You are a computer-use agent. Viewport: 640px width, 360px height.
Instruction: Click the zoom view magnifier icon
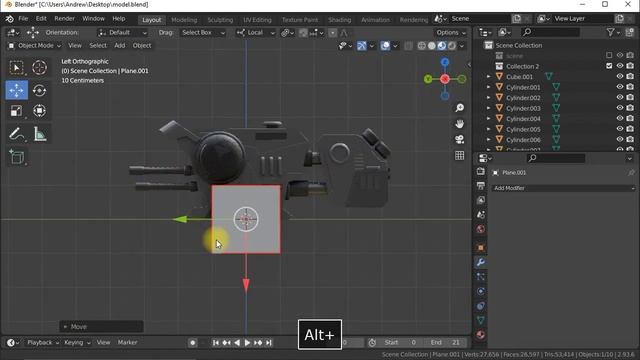click(x=460, y=108)
